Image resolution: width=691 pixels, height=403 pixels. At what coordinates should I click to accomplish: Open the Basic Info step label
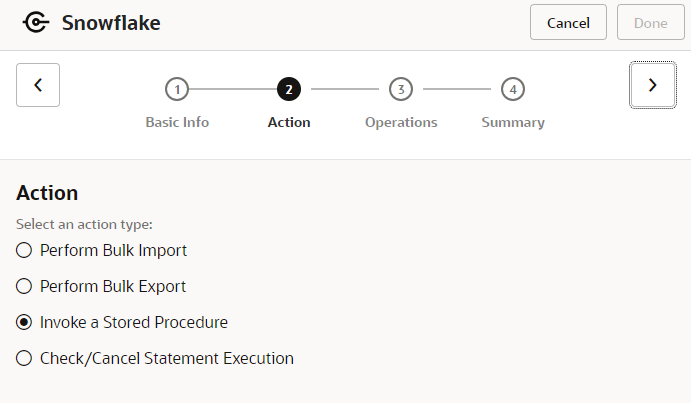pyautogui.click(x=177, y=122)
